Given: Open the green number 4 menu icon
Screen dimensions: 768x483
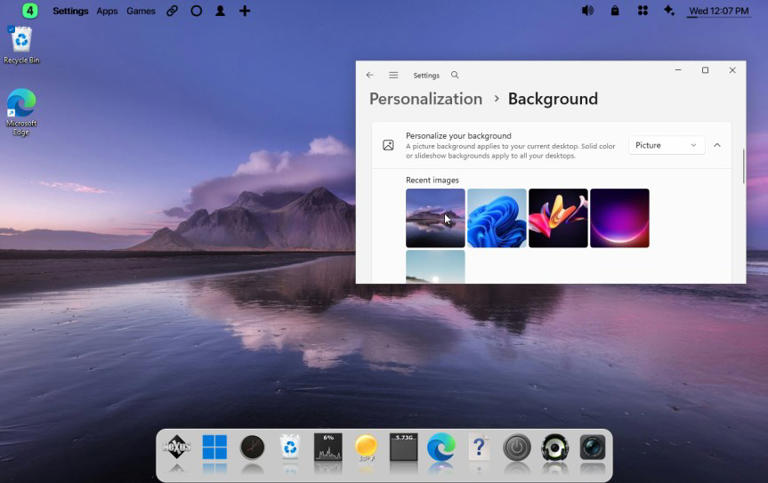Looking at the screenshot, I should (x=30, y=10).
